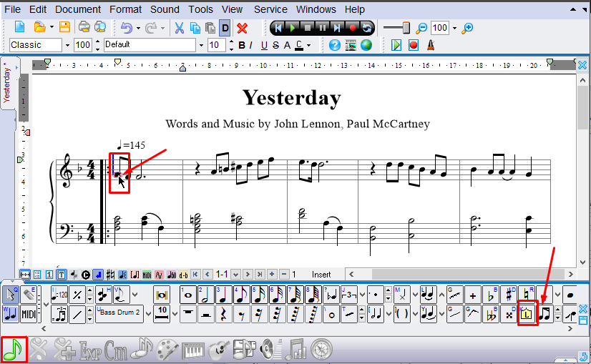Click the font size 10 field
Screen dimensions: 591x364
[x=217, y=45]
